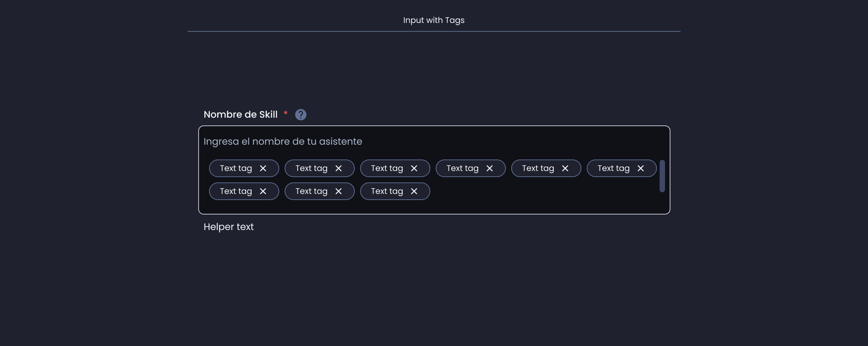This screenshot has height=346, width=868.
Task: Remove the last tag in the bottom row
Action: pos(414,191)
